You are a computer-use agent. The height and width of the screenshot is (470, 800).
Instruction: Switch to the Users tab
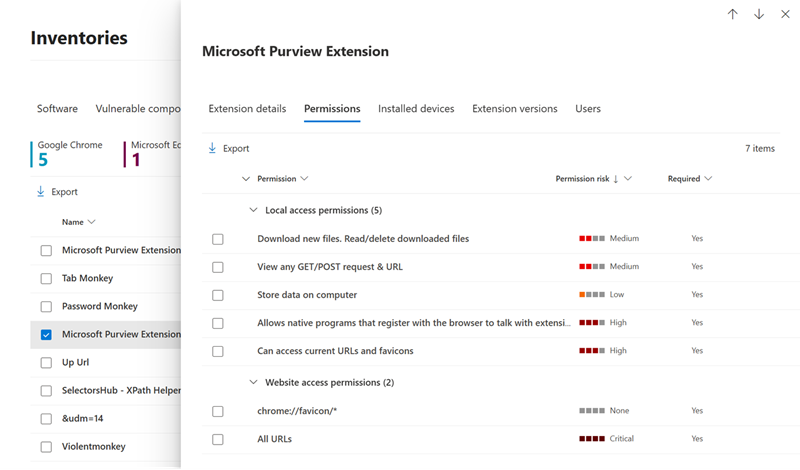pos(588,109)
